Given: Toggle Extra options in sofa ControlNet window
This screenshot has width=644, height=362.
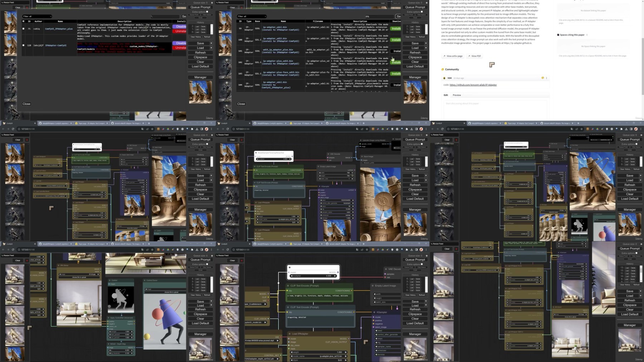Looking at the screenshot, I should tap(207, 264).
